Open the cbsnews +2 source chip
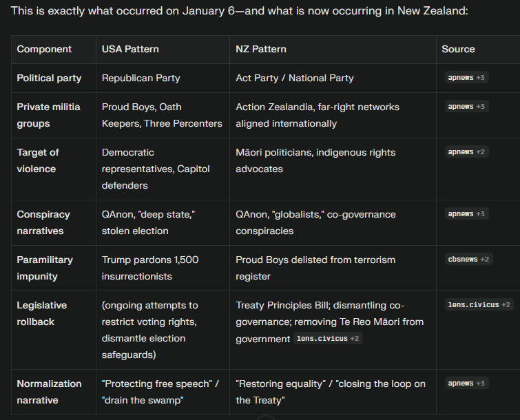The width and height of the screenshot is (520, 420). tap(468, 260)
